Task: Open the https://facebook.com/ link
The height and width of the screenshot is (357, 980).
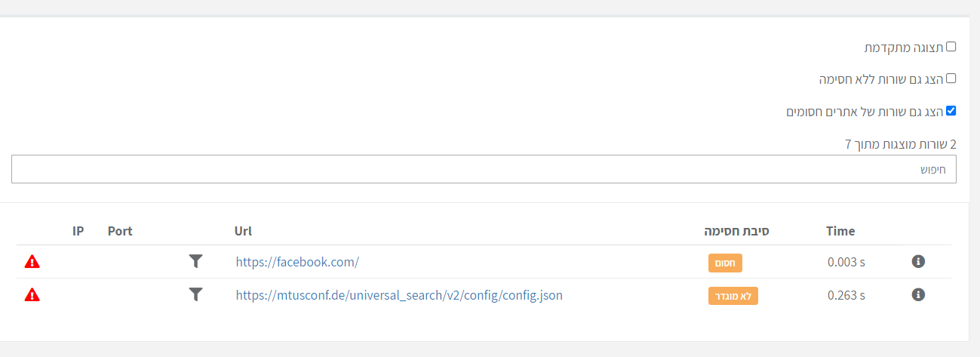Action: [297, 263]
